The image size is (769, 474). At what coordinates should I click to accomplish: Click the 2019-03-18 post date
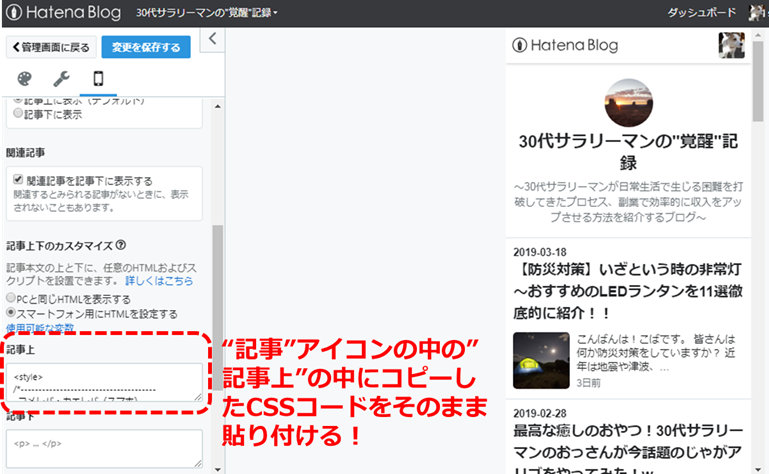point(540,252)
